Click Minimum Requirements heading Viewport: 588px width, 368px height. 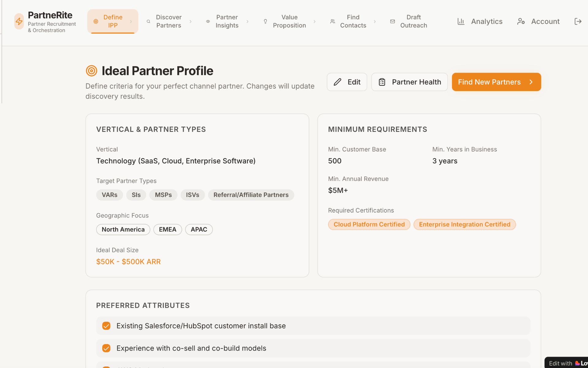377,129
